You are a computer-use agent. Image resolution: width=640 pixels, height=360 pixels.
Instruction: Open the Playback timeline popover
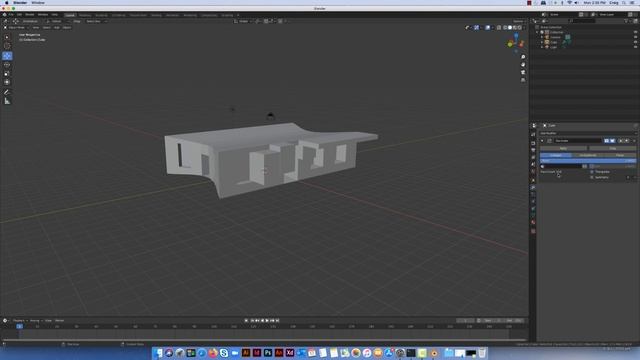click(19, 320)
